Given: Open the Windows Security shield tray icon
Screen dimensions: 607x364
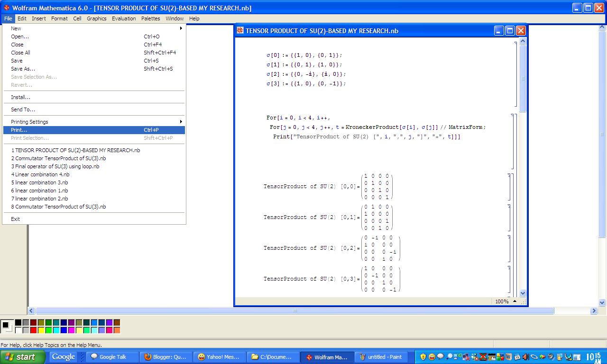Looking at the screenshot, I should (423, 357).
